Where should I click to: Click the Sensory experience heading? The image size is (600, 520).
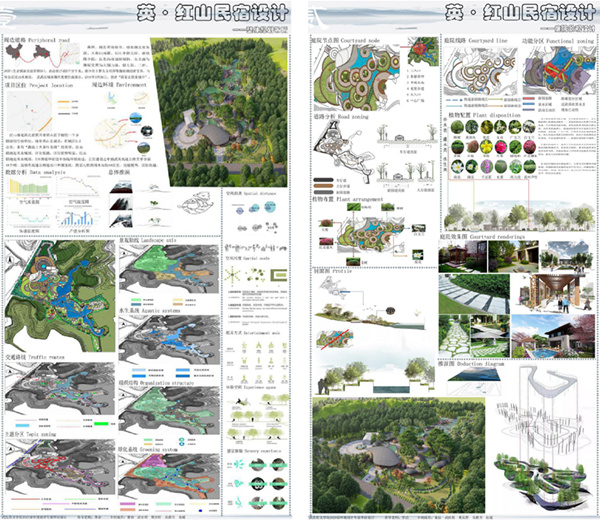pyautogui.click(x=254, y=451)
